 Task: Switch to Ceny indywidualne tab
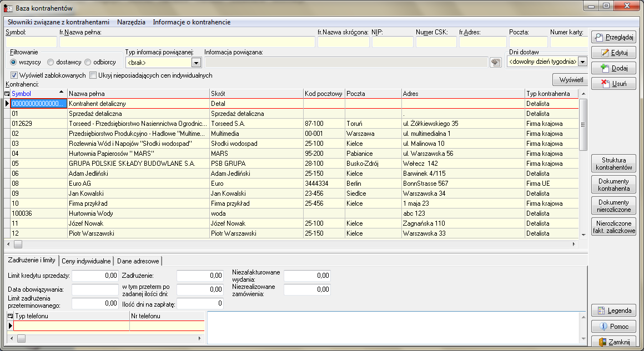pyautogui.click(x=86, y=261)
